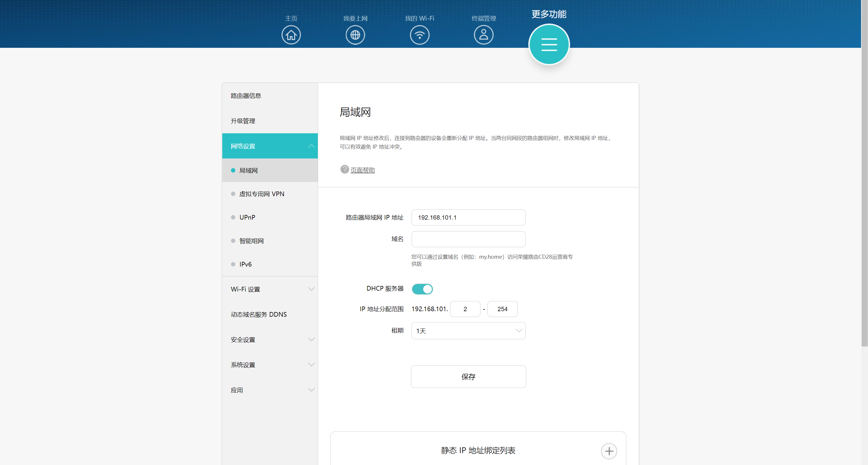Enable or disable the DHCP 服务器 switch

point(422,289)
